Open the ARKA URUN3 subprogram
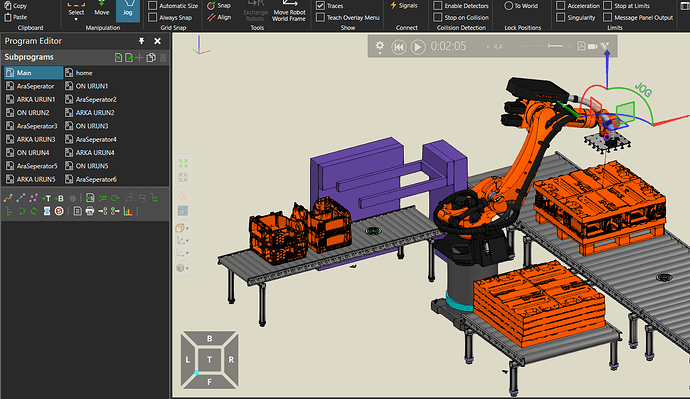Image resolution: width=690 pixels, height=399 pixels. coord(31,139)
